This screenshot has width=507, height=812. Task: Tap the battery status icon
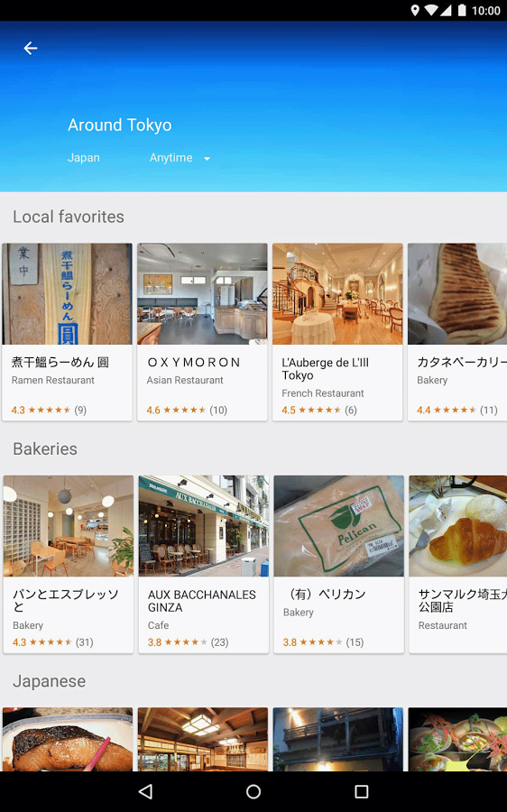(462, 10)
